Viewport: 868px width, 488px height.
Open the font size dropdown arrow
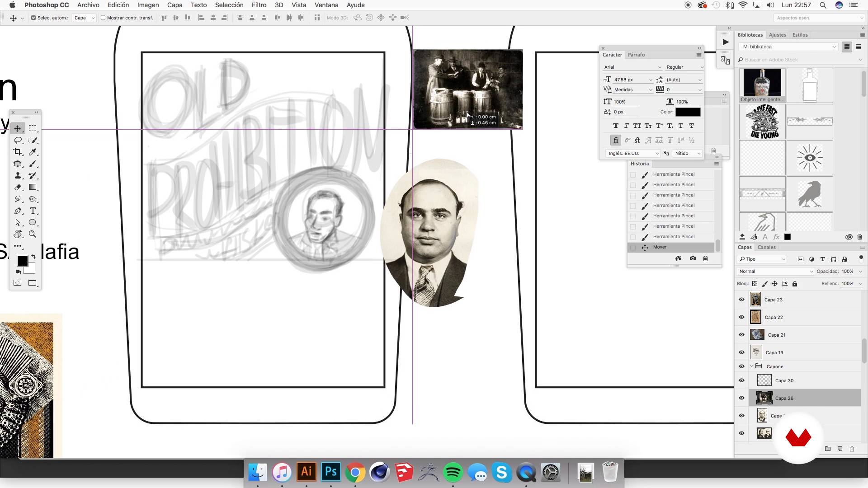coord(651,80)
